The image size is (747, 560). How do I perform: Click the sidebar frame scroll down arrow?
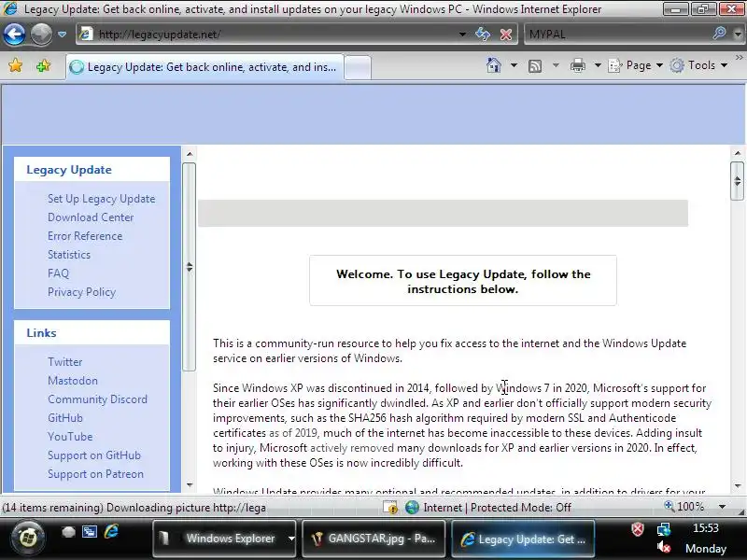point(190,484)
